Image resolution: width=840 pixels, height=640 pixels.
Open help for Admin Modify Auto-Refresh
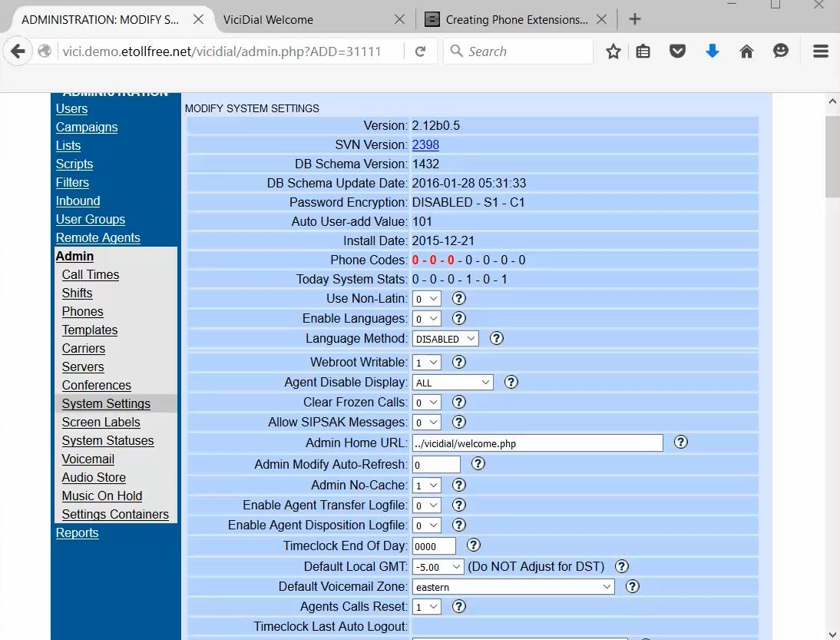[x=478, y=463]
